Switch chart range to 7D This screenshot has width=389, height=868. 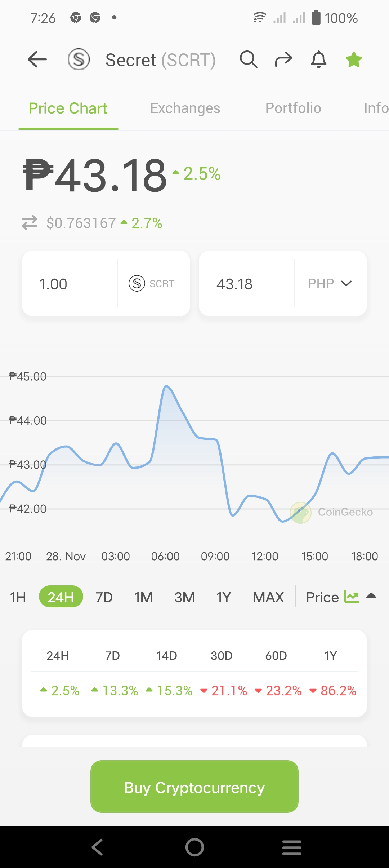pyautogui.click(x=104, y=597)
